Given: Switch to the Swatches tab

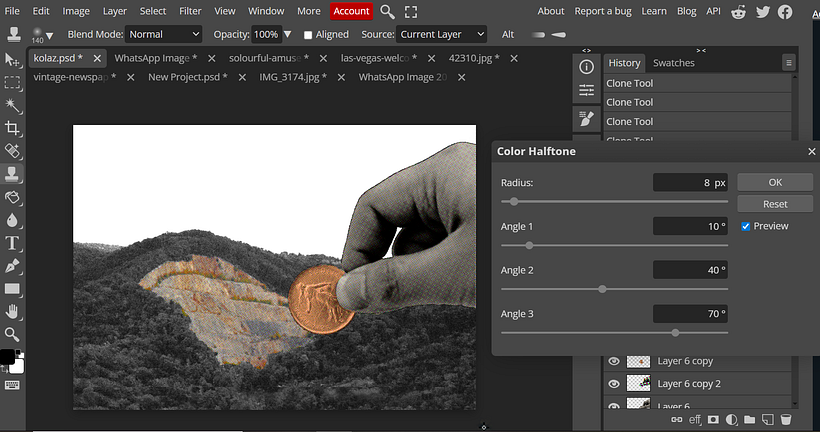Looking at the screenshot, I should pos(673,63).
